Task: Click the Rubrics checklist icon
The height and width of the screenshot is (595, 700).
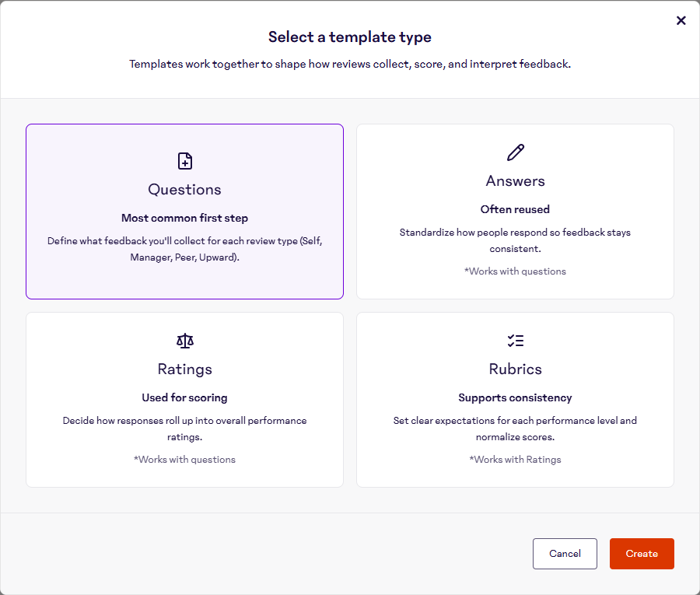Action: click(x=515, y=341)
